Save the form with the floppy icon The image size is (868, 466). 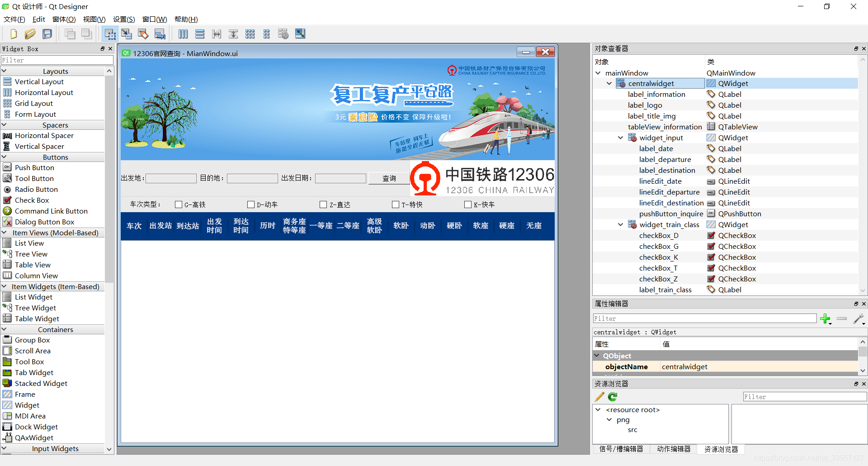(x=47, y=34)
